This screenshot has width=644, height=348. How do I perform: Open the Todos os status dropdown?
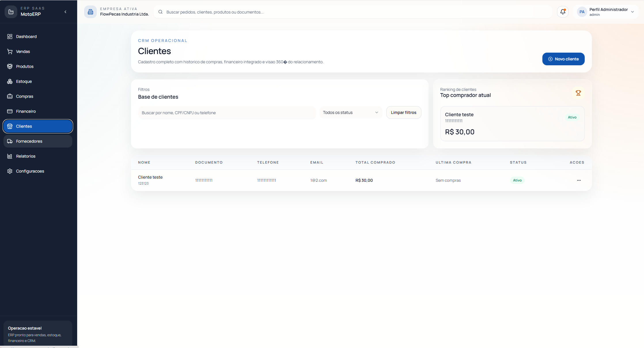tap(351, 112)
